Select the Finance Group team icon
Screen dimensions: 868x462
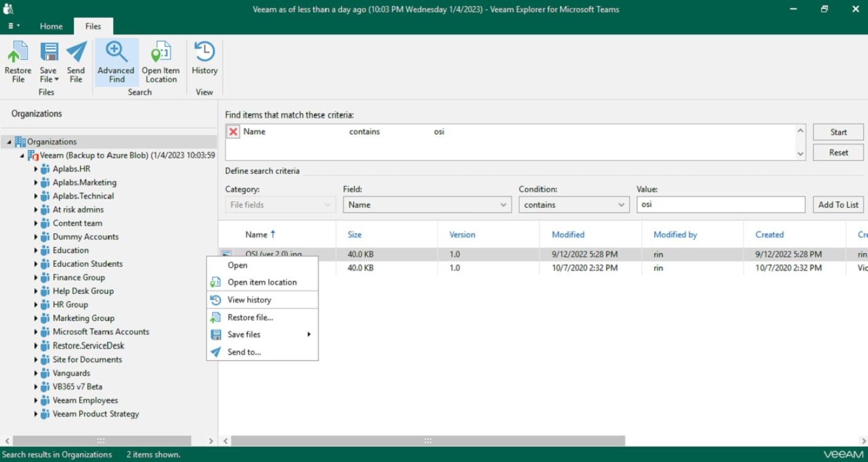[45, 277]
